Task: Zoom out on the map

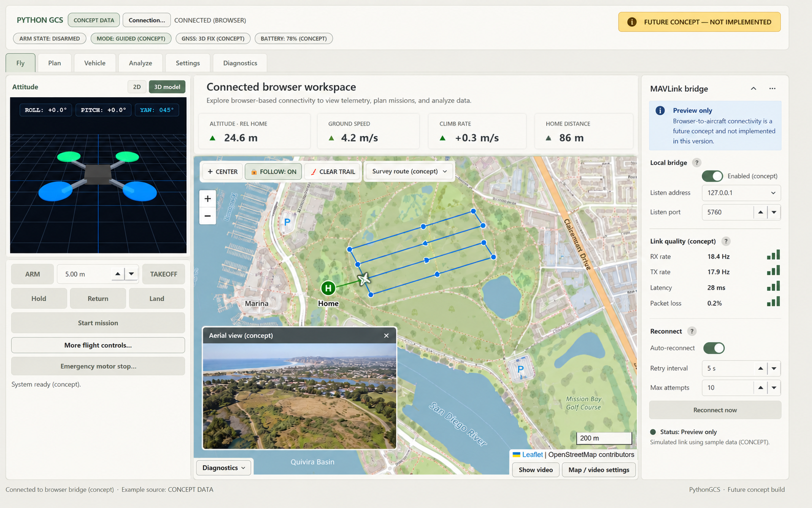Action: pos(207,216)
